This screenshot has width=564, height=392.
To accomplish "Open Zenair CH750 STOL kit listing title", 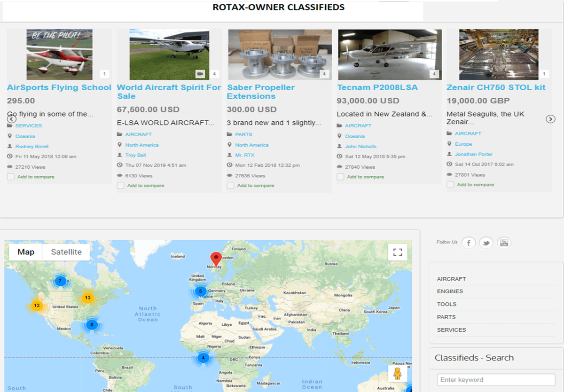I will coord(496,87).
